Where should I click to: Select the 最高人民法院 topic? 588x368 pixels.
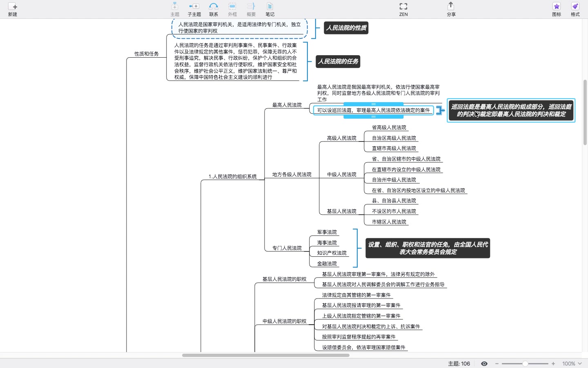click(x=287, y=105)
